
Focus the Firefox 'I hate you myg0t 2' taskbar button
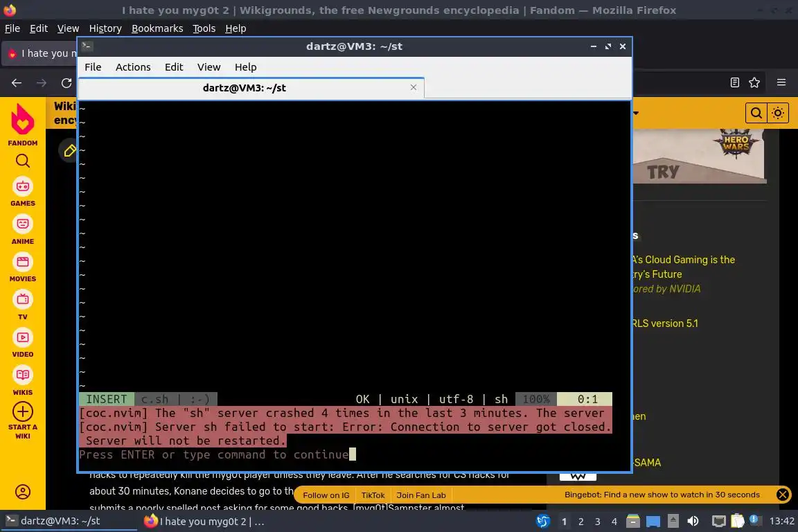point(204,522)
